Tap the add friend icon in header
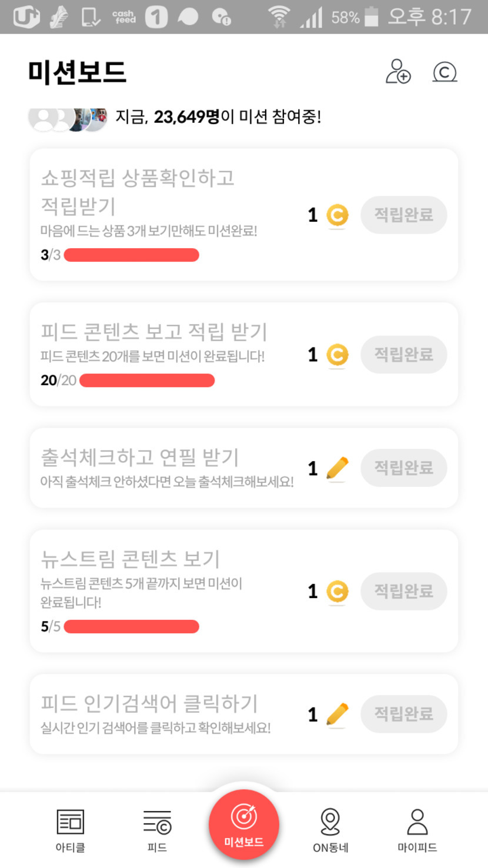This screenshot has width=488, height=868. point(398,72)
